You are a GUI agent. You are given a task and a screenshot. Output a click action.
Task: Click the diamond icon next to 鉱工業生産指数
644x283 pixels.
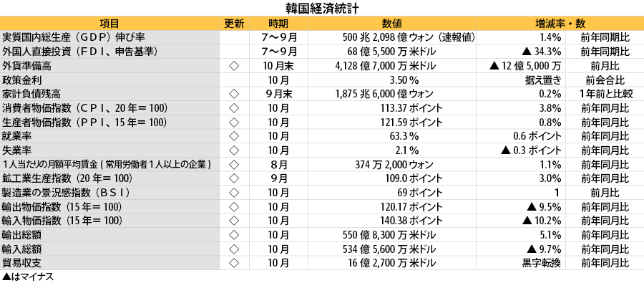click(x=234, y=178)
